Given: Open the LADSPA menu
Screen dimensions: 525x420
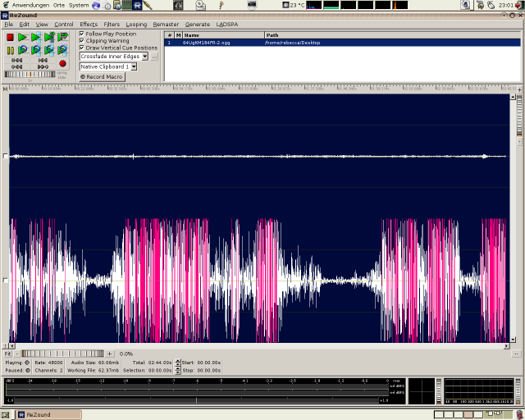Looking at the screenshot, I should pyautogui.click(x=226, y=24).
